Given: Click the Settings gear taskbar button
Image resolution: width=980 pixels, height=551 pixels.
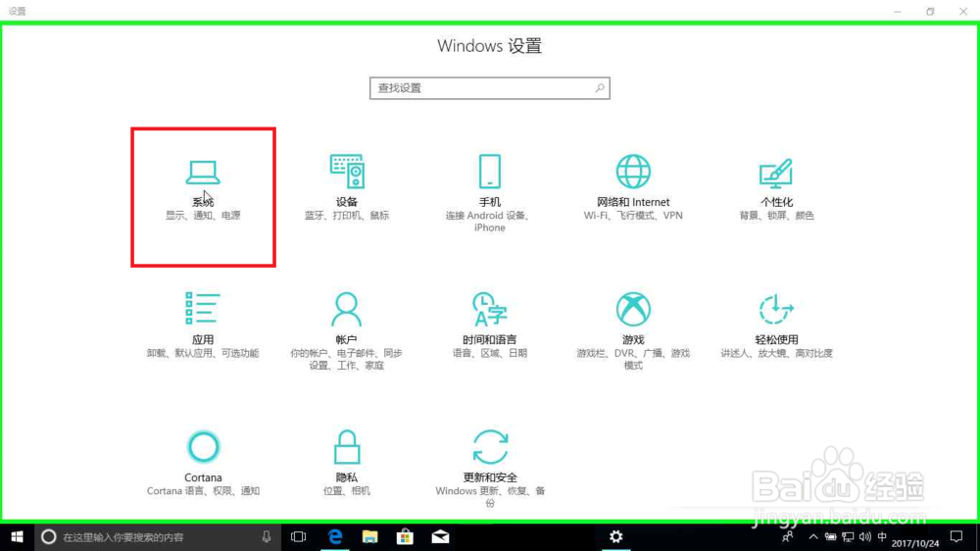Looking at the screenshot, I should [615, 536].
